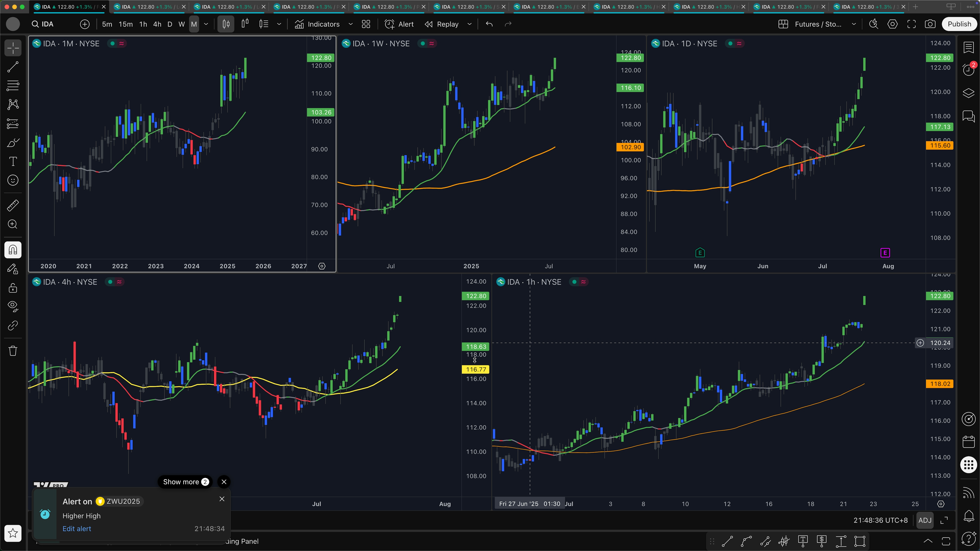Open the object tree layers panel
This screenshot has width=980, height=551.
pos(969,93)
